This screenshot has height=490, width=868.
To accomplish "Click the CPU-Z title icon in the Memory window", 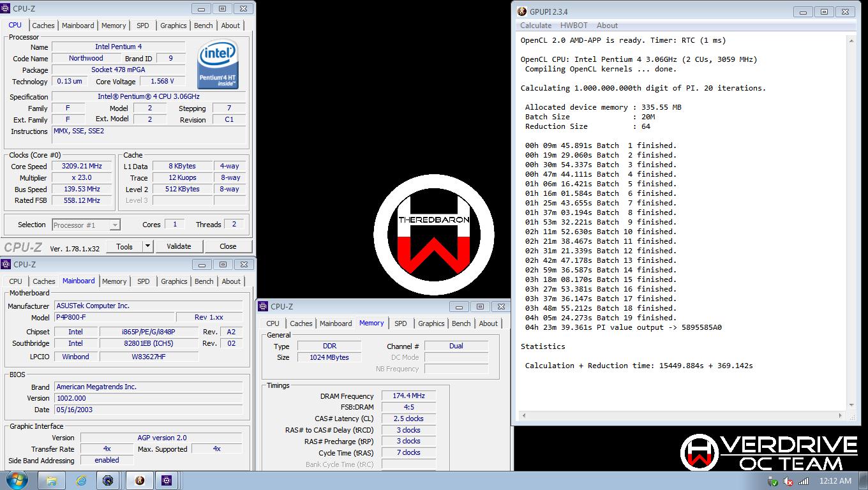I will point(264,307).
